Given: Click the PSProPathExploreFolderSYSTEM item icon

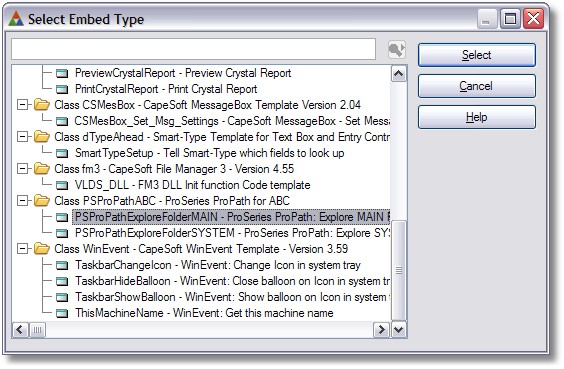Looking at the screenshot, I should click(x=62, y=233).
